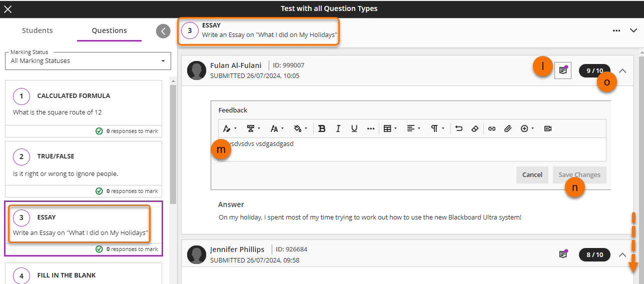Click the clear formatting eraser icon
Screen dimensions: 644x284
pyautogui.click(x=475, y=128)
